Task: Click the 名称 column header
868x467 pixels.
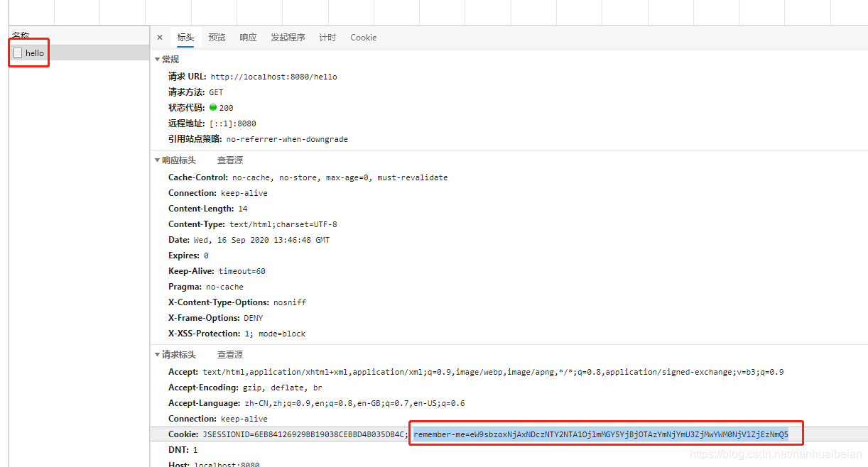Action: 21,34
